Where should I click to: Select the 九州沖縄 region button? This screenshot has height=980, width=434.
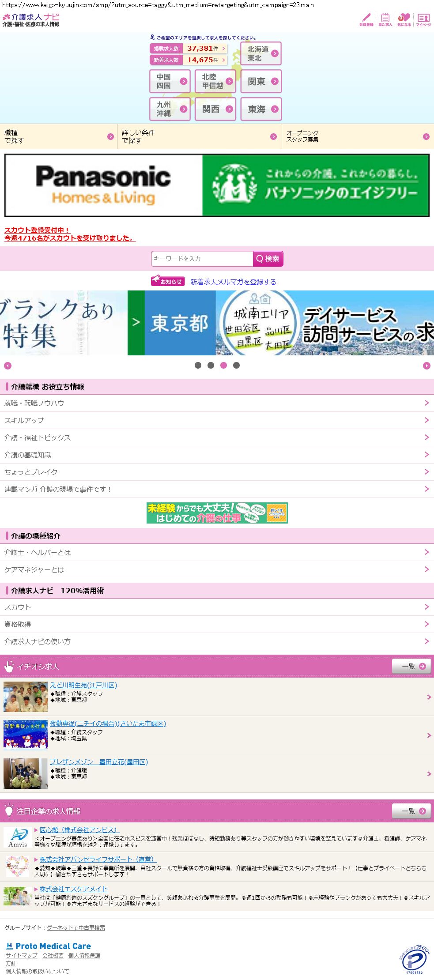click(170, 109)
